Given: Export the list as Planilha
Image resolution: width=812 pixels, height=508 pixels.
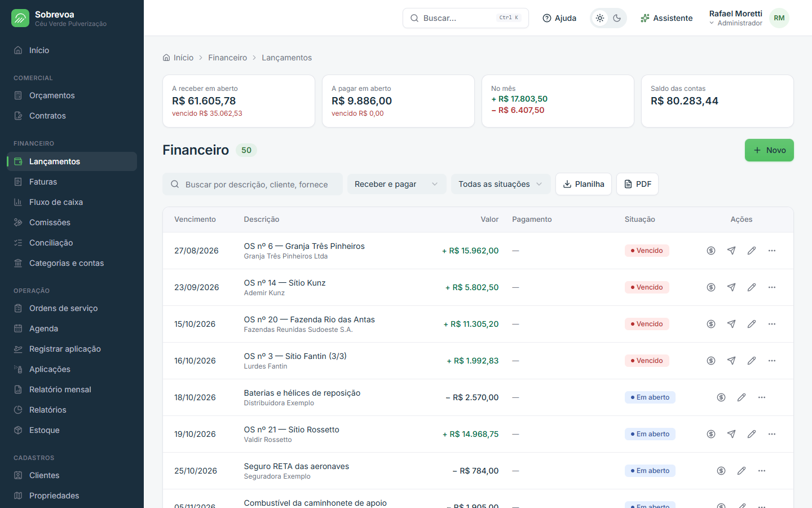Looking at the screenshot, I should pos(583,184).
